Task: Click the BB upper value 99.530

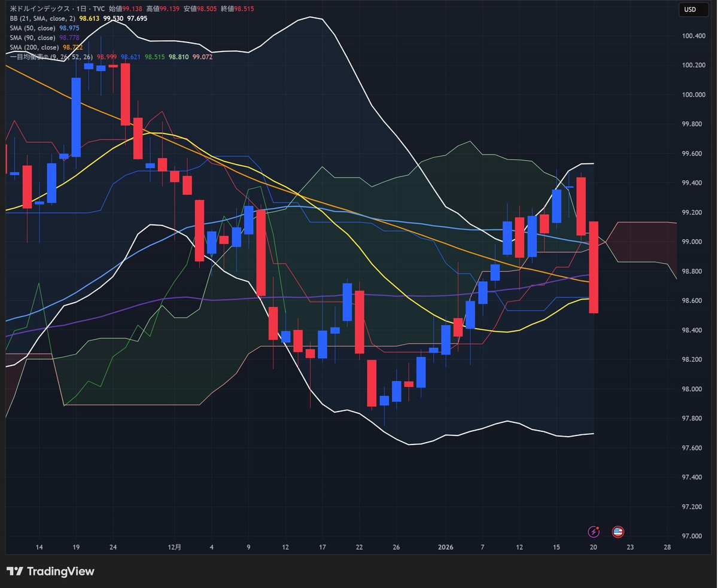Action: coord(113,19)
